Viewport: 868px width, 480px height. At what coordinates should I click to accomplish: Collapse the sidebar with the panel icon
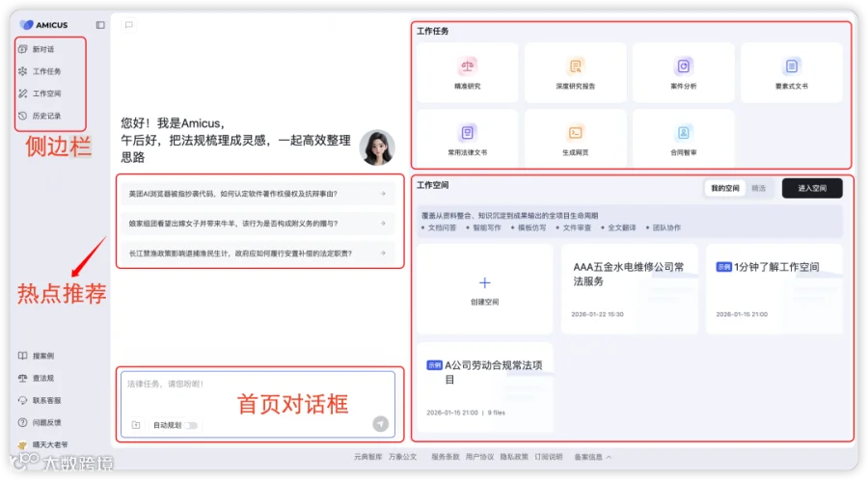tap(100, 25)
